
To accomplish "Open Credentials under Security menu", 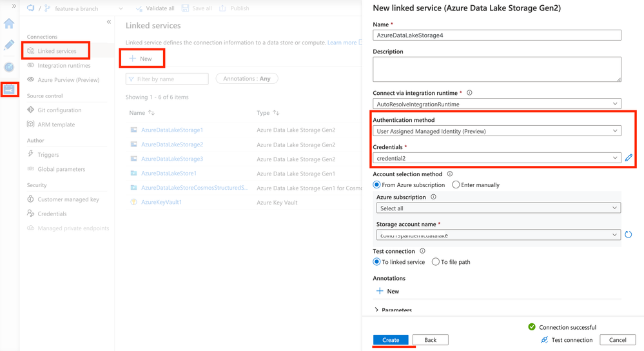I will pyautogui.click(x=52, y=214).
